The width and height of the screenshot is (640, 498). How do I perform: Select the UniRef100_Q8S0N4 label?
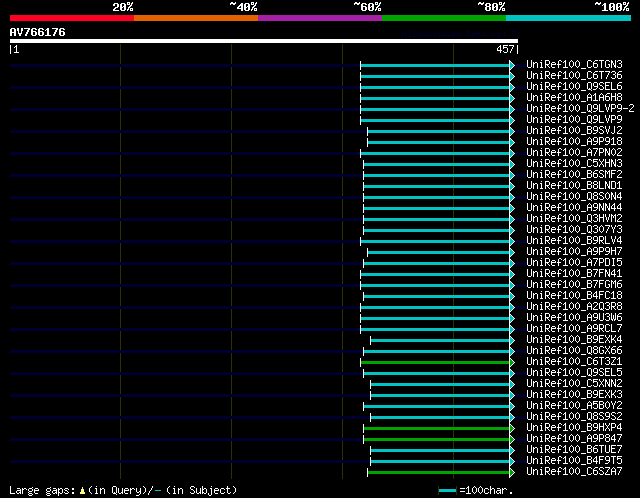pos(574,197)
